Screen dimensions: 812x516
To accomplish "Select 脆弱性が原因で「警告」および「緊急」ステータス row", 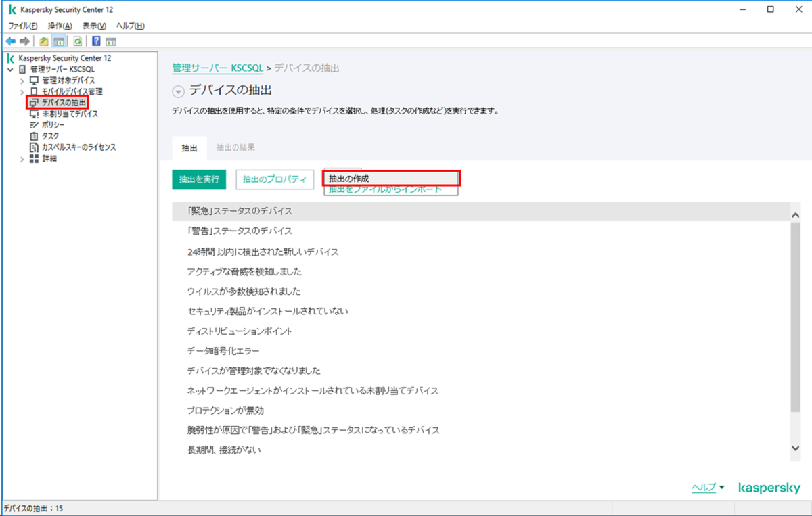I will (x=481, y=430).
